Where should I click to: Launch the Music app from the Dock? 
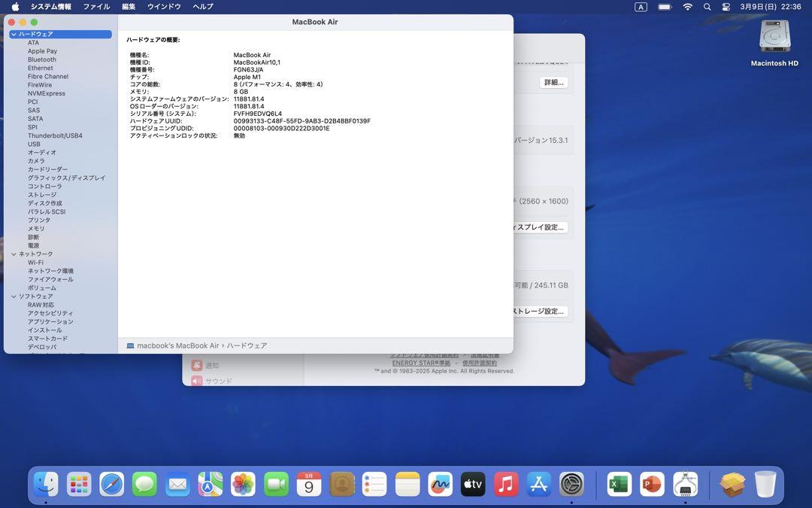506,484
